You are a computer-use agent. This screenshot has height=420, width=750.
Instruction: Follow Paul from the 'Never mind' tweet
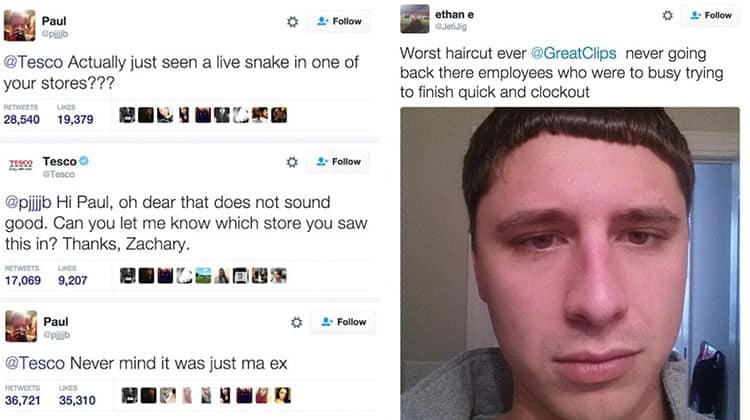coord(343,322)
